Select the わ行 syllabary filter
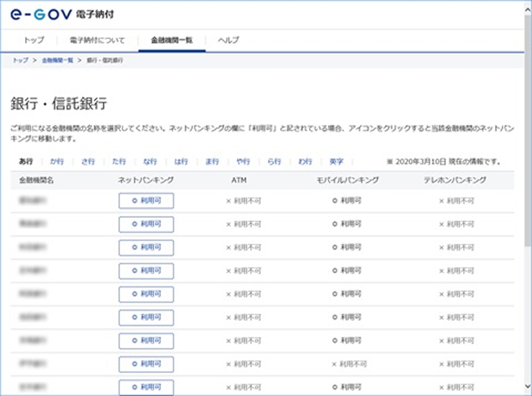 click(305, 161)
